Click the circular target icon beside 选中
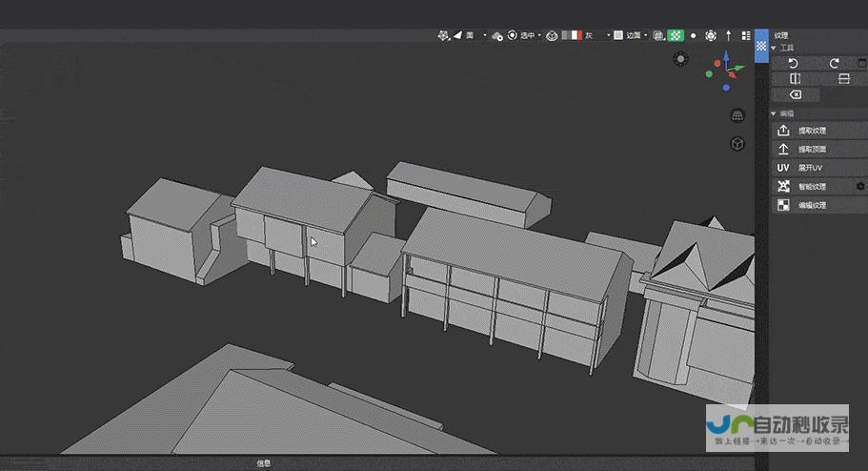 (513, 35)
